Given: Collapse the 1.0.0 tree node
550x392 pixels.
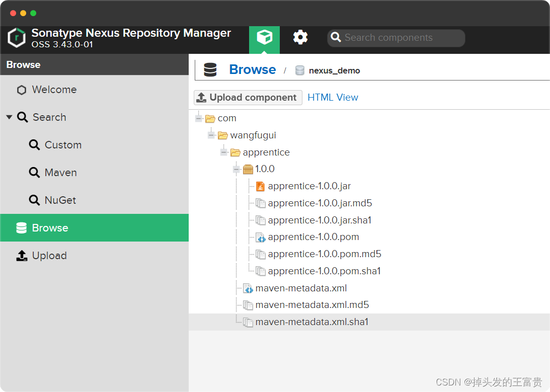Looking at the screenshot, I should pos(237,170).
